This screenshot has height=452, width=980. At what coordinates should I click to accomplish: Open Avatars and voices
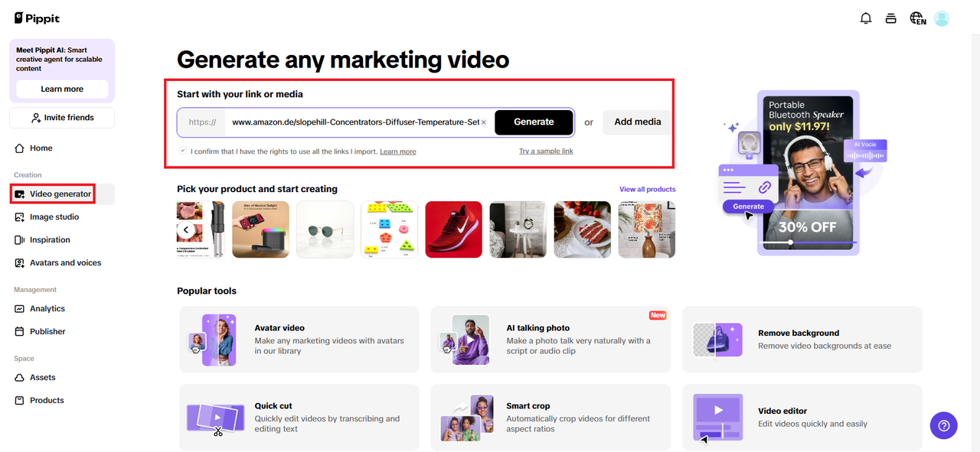pos(62,263)
